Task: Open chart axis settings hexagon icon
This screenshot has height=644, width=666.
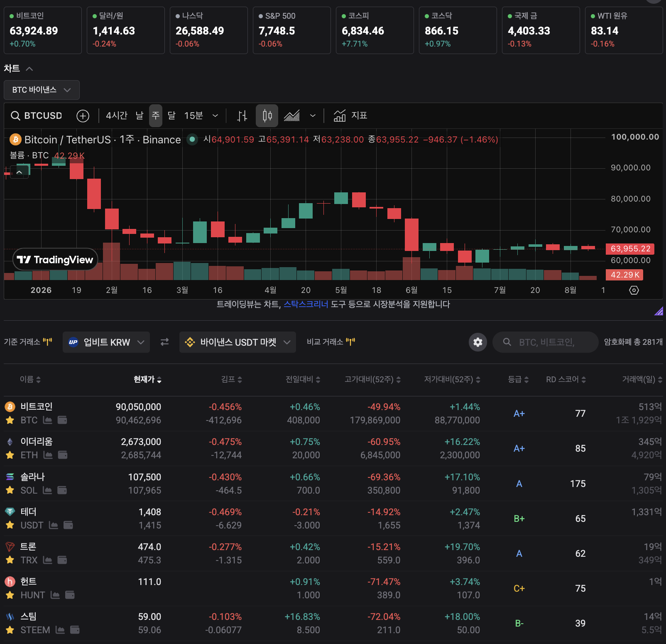Action: click(x=634, y=290)
